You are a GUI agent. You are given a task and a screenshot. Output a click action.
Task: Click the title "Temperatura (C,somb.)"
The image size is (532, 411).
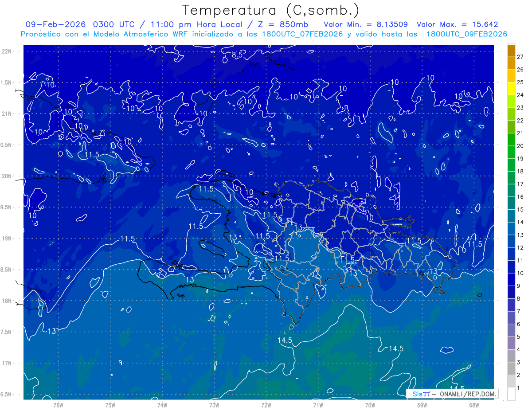[x=271, y=10]
